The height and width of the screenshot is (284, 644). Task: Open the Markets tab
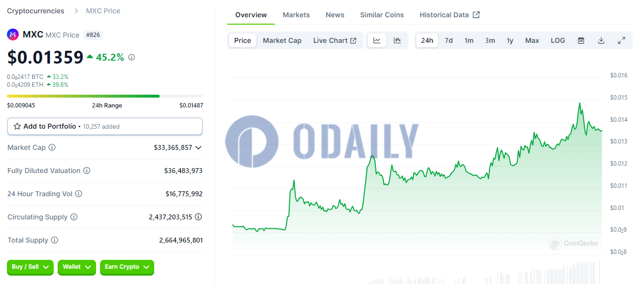[x=296, y=15]
